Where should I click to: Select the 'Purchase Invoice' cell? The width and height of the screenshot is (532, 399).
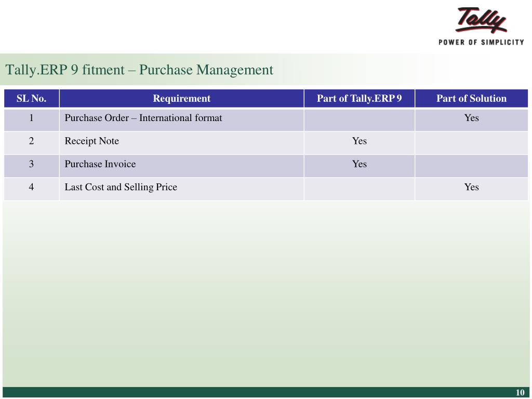(181, 166)
